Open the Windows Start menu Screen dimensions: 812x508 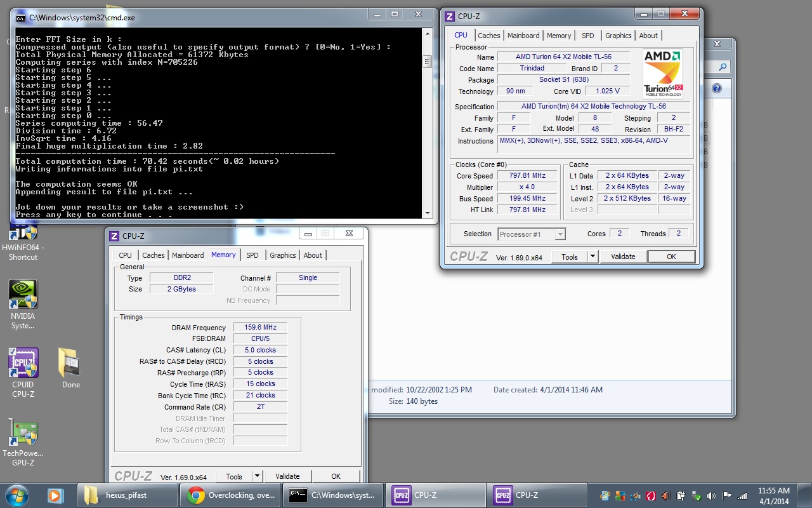pyautogui.click(x=17, y=495)
